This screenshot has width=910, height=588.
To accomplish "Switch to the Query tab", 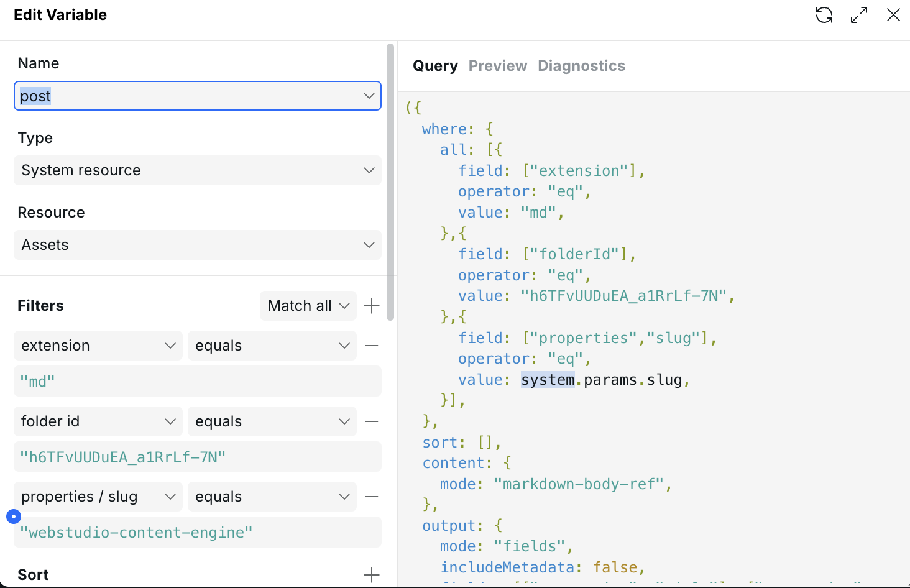I will [x=435, y=66].
